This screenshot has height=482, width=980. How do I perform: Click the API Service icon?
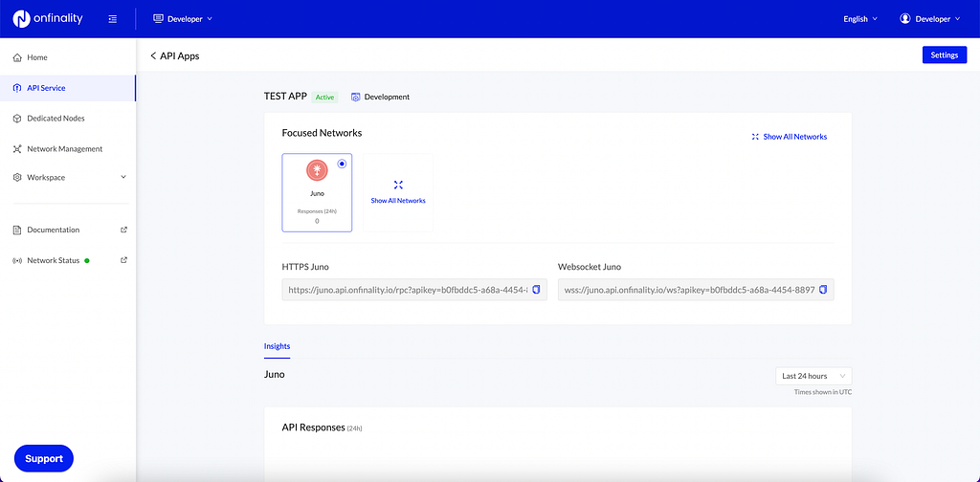point(17,88)
